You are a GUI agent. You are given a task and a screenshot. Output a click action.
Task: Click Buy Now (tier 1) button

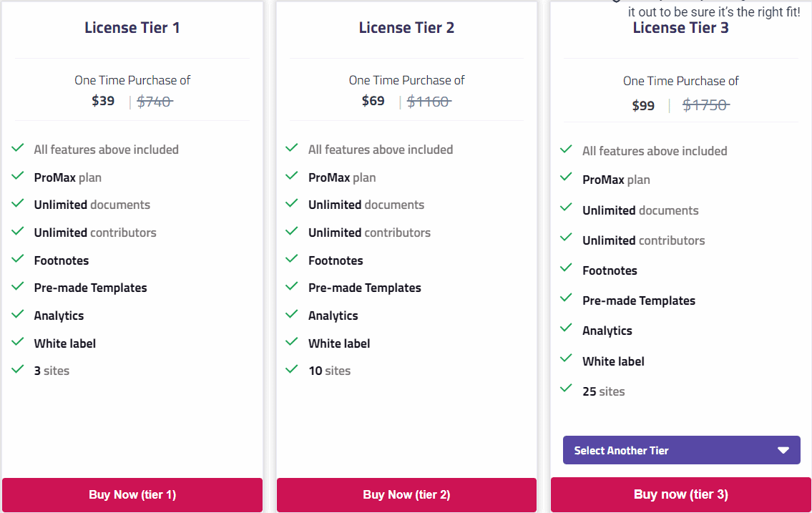coord(132,494)
